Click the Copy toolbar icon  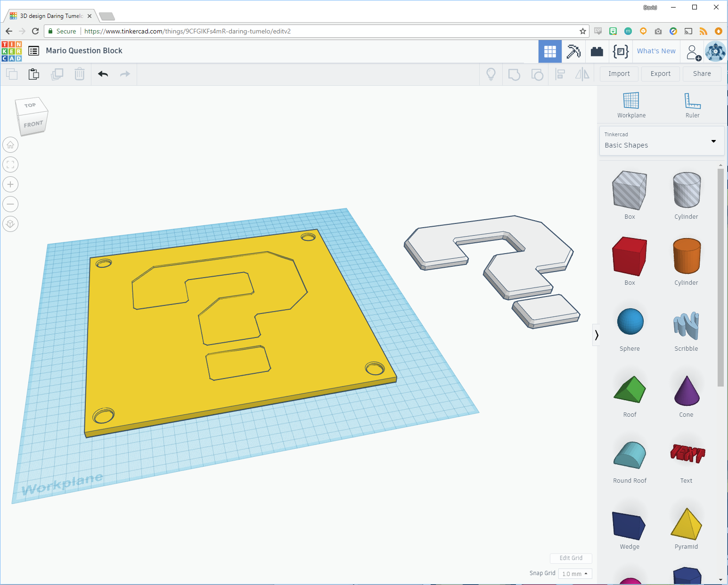[12, 74]
